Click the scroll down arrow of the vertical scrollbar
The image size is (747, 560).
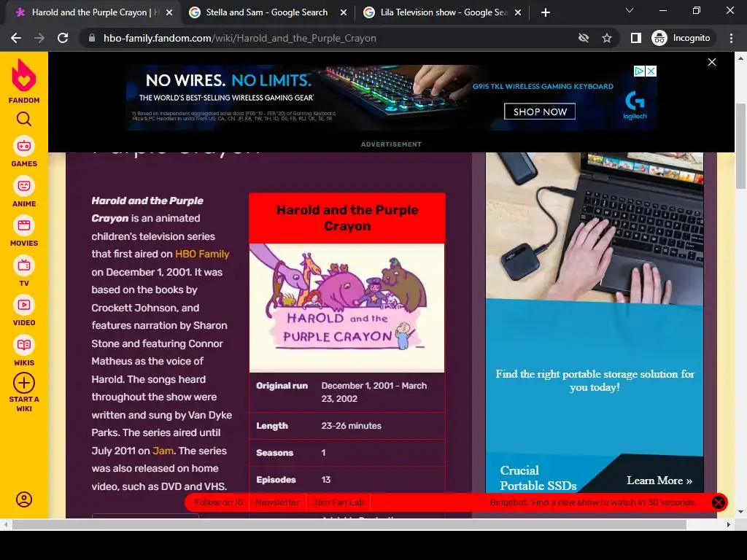click(x=740, y=512)
